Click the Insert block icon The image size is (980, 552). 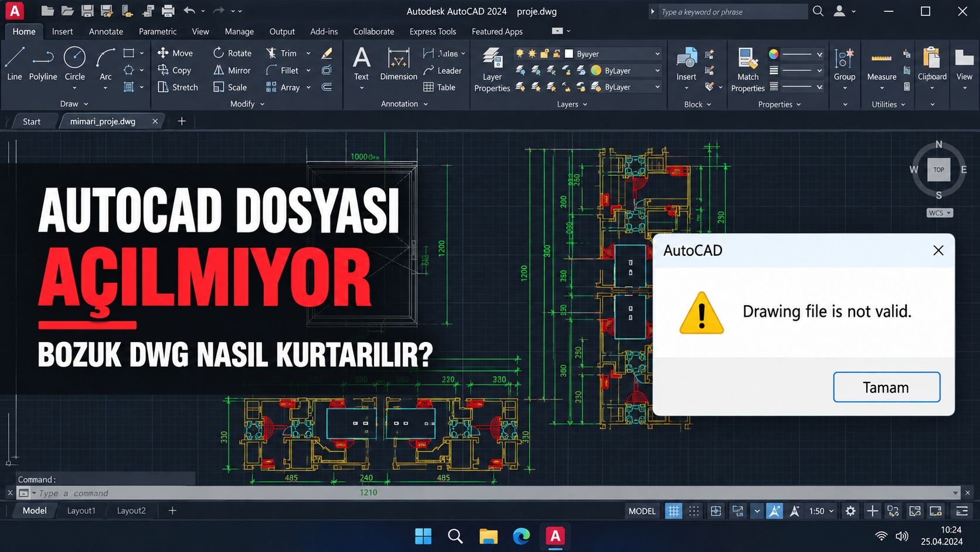tap(686, 63)
